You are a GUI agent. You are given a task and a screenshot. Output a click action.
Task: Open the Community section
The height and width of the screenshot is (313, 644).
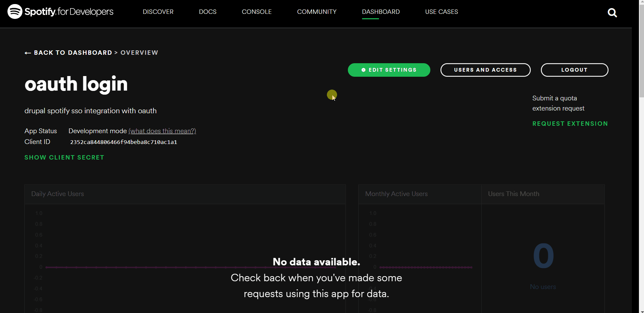click(x=317, y=12)
